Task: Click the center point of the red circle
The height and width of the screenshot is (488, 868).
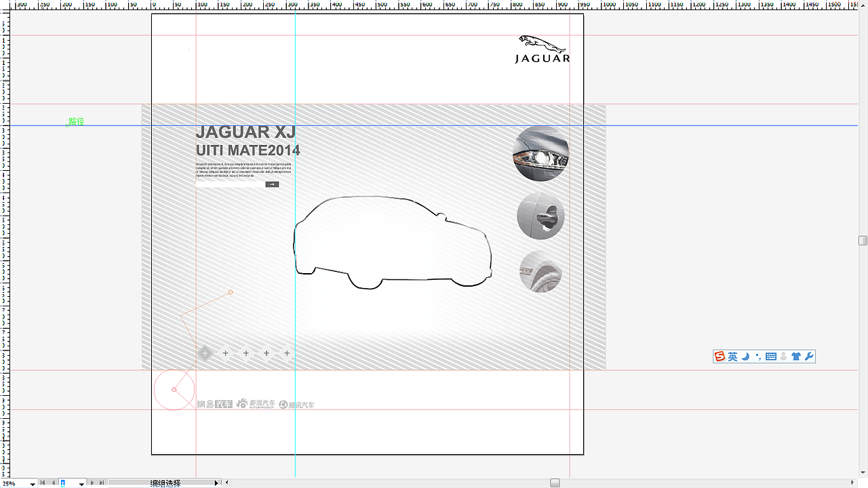Action: tap(174, 390)
